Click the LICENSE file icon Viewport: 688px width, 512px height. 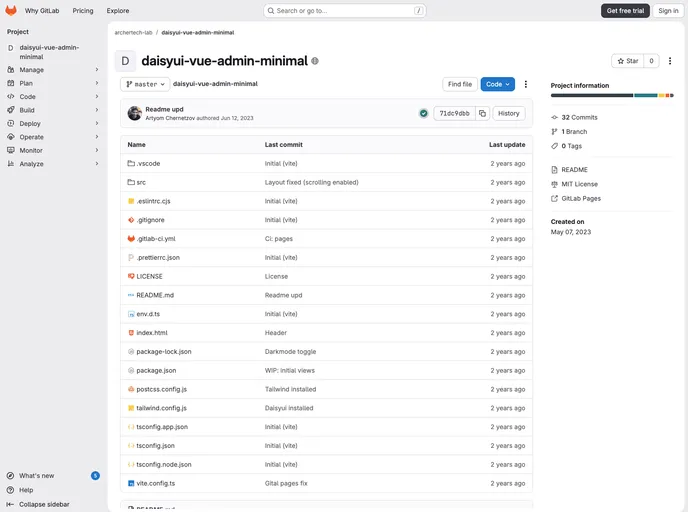(x=131, y=276)
